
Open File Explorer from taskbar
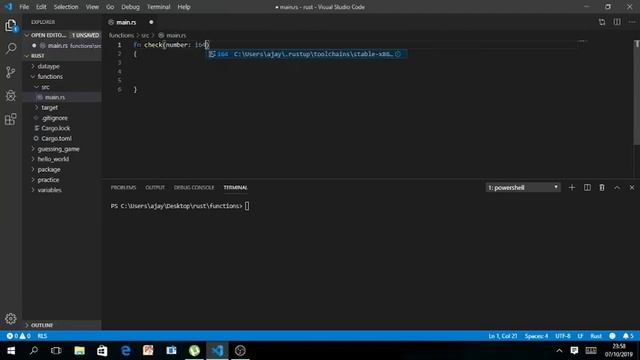pyautogui.click(x=80, y=351)
